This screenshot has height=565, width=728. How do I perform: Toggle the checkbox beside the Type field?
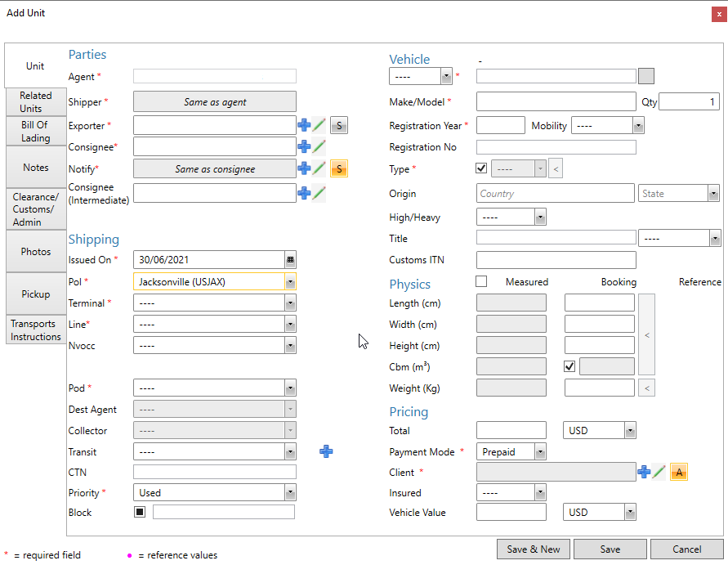[483, 168]
